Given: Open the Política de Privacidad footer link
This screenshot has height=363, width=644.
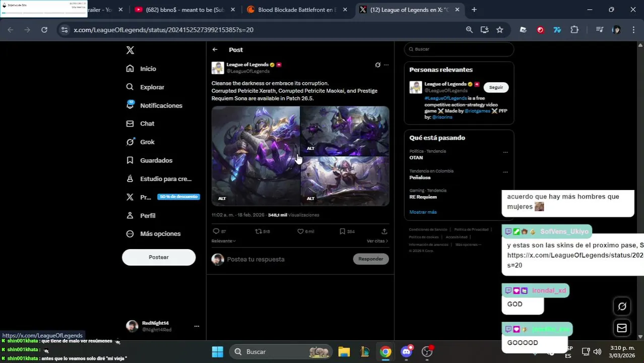Looking at the screenshot, I should pos(471,229).
